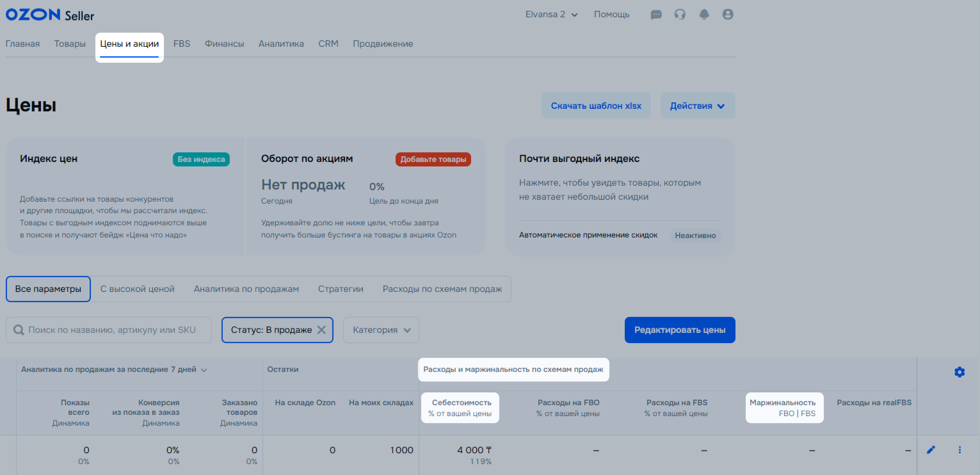980x475 pixels.
Task: Open the Оборот по акциям card
Action: point(365,197)
